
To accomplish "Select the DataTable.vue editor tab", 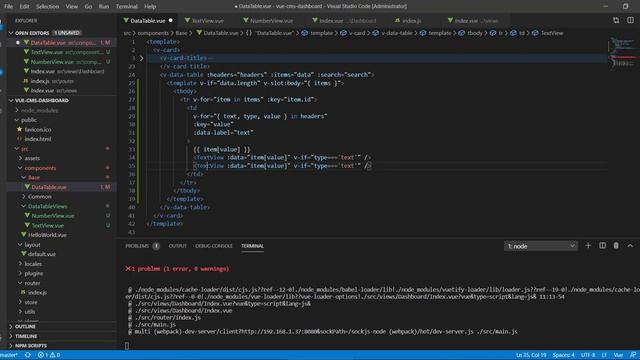I will [x=148, y=20].
